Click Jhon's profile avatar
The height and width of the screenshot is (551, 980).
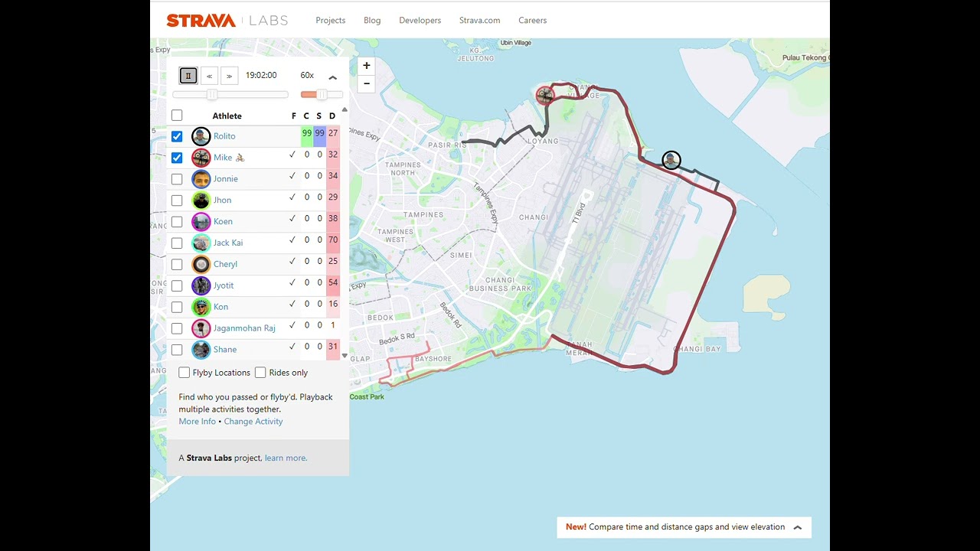pos(201,201)
